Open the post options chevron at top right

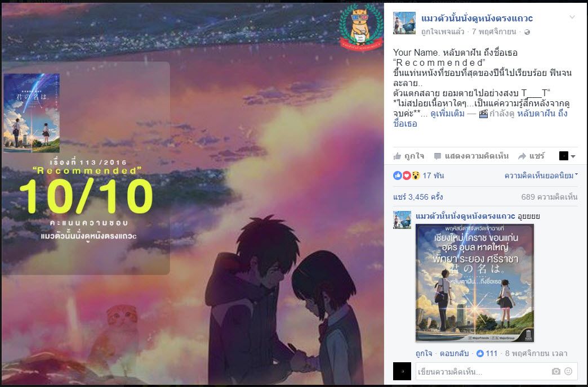click(572, 17)
